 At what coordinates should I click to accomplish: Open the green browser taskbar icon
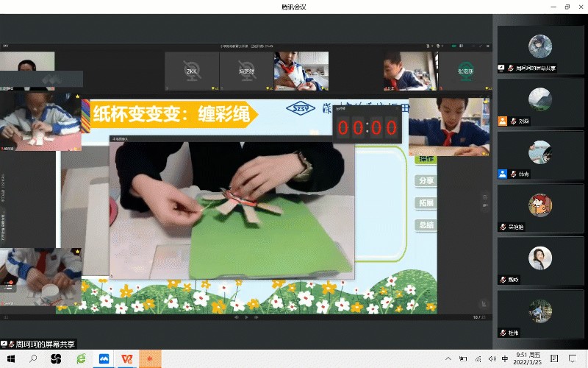81,358
